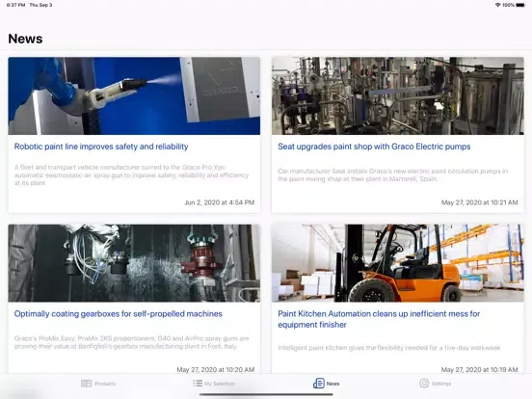Read the 'Intelligent paint kitchen gives' summary

pyautogui.click(x=389, y=348)
